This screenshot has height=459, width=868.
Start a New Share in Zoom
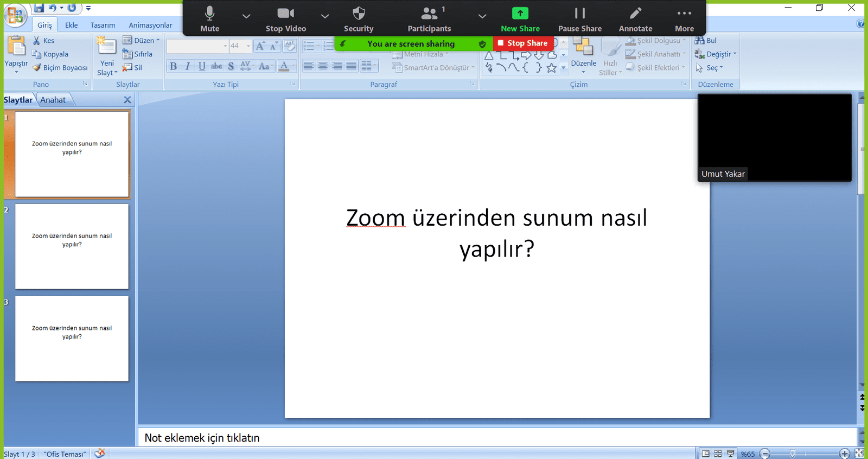point(520,19)
